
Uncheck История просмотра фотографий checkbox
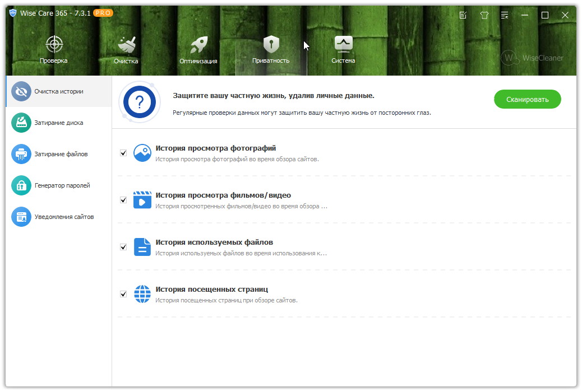pyautogui.click(x=123, y=153)
